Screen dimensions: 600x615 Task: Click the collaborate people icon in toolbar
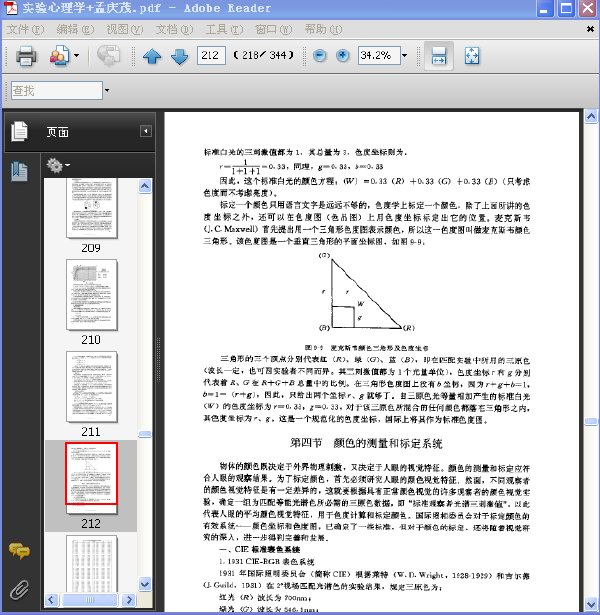click(59, 56)
